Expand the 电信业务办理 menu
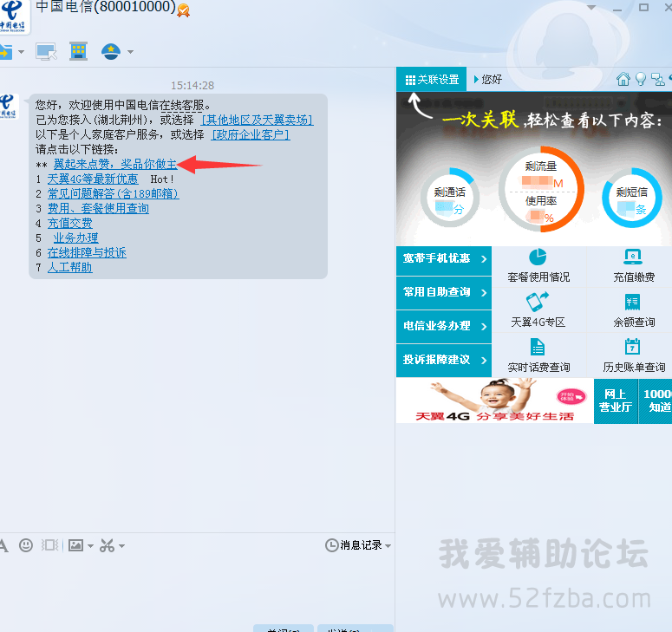This screenshot has width=672, height=632. point(444,326)
